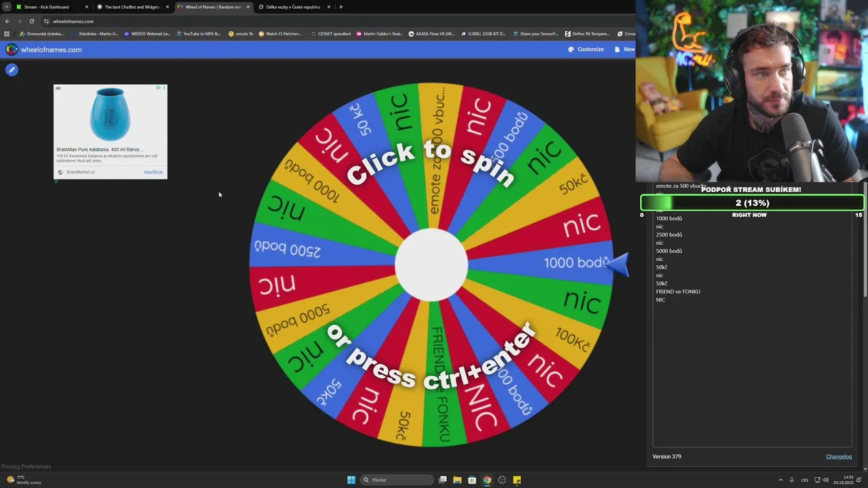Open the site info icon in address bar
868x488 pixels.
(x=47, y=21)
